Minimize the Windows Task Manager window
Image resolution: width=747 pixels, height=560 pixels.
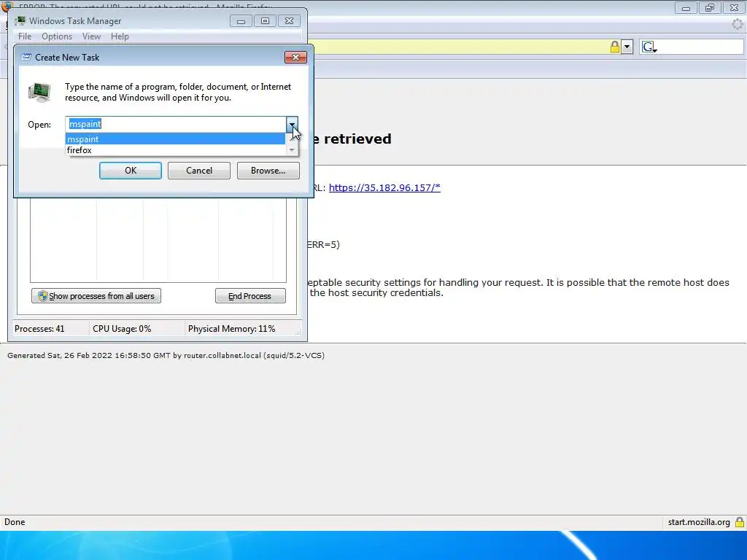point(241,21)
